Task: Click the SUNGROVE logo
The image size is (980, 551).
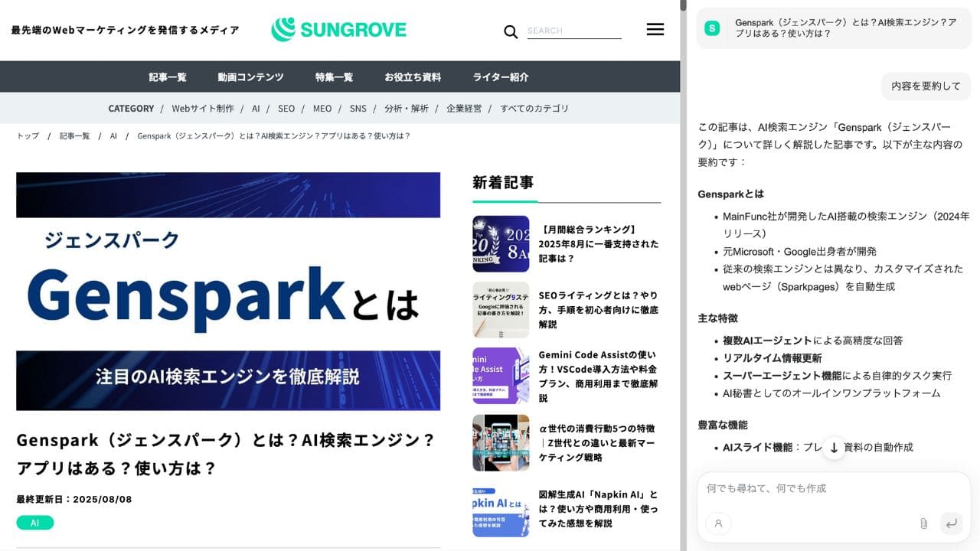Action: 338,30
